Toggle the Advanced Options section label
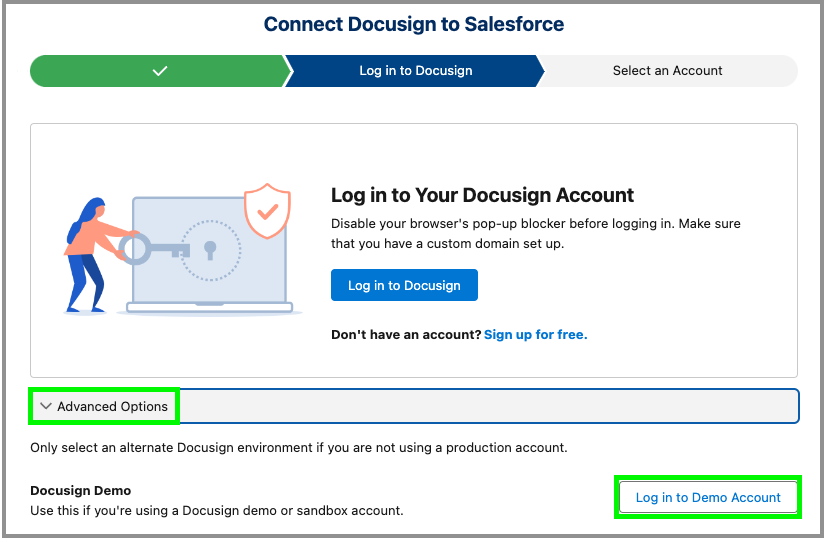 click(x=112, y=407)
